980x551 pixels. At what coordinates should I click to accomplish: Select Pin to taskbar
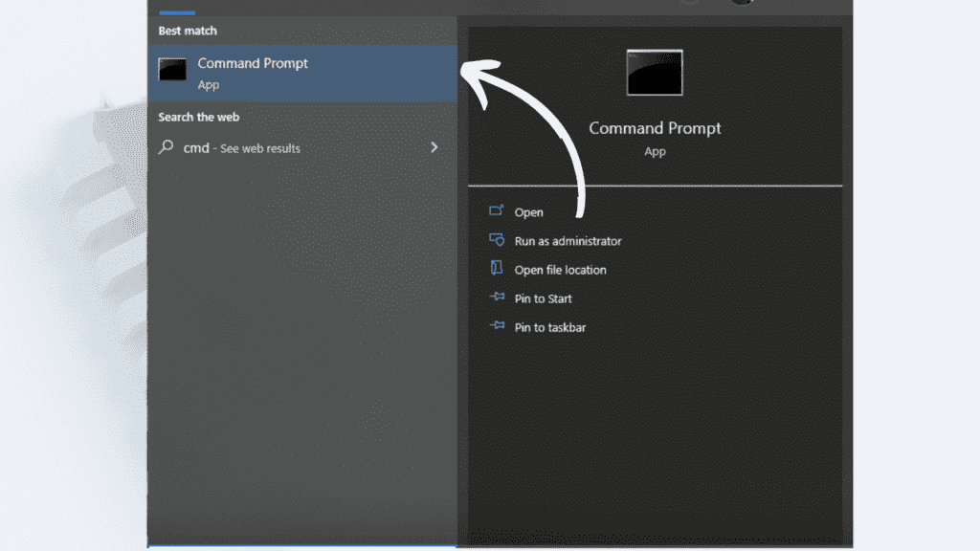(x=550, y=327)
